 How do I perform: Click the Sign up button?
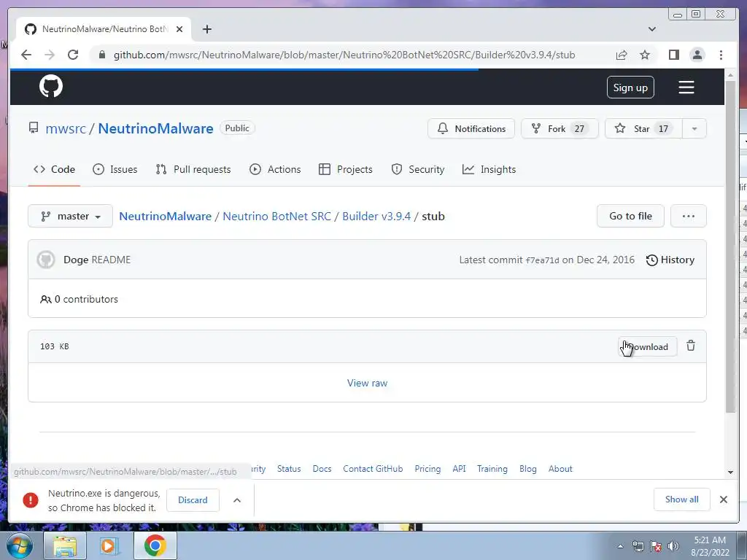click(630, 87)
